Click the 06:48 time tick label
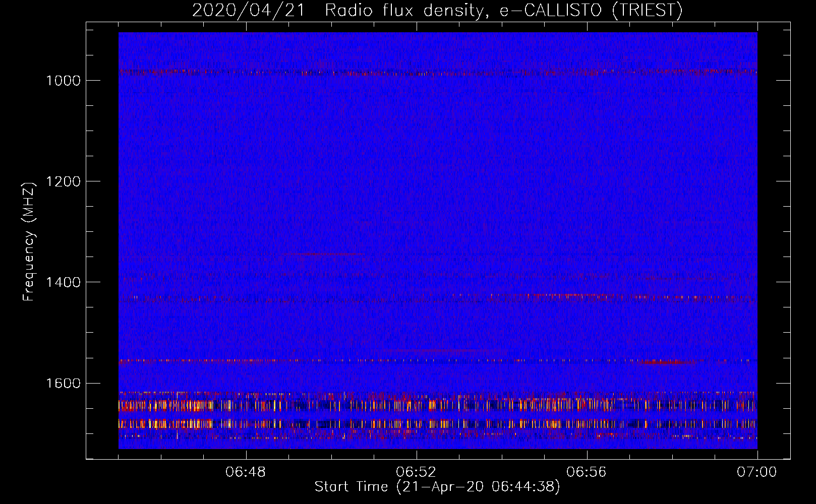 click(x=246, y=472)
